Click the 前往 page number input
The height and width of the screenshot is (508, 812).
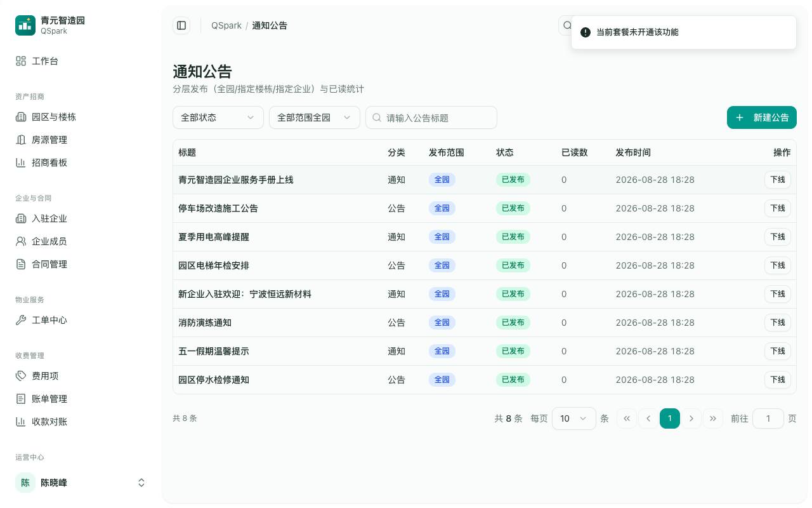768,418
